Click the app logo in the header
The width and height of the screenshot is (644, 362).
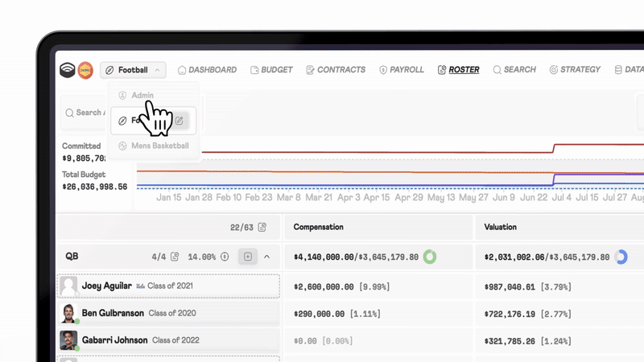68,71
